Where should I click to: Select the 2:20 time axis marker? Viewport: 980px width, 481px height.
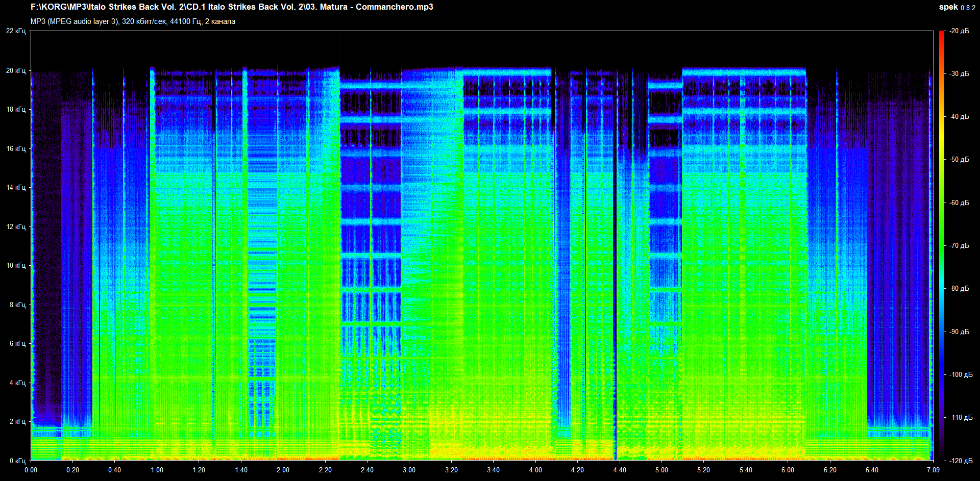pyautogui.click(x=325, y=470)
